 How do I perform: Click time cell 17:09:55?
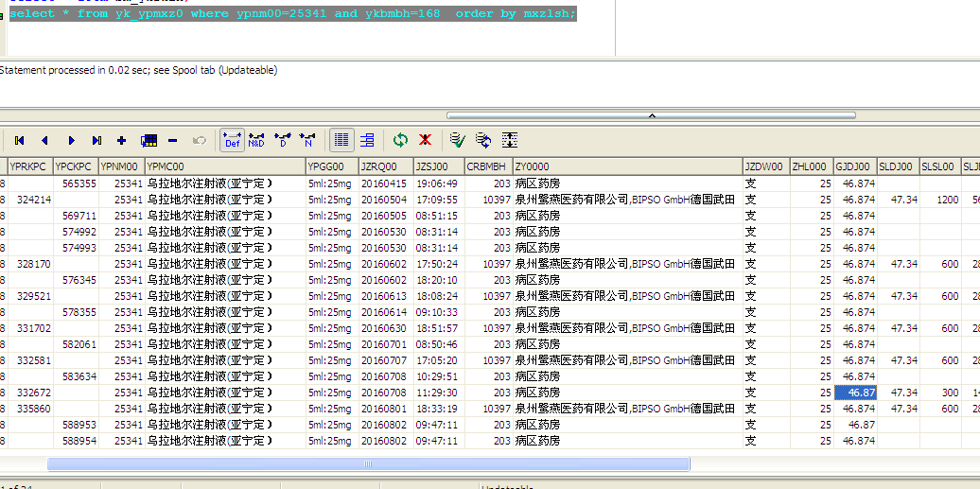(439, 200)
